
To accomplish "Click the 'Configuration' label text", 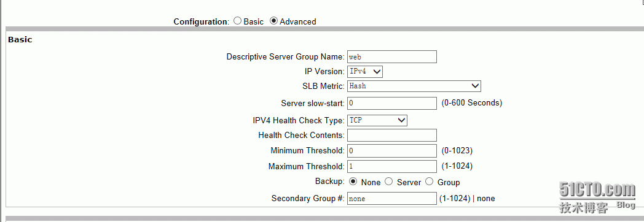I will click(200, 21).
